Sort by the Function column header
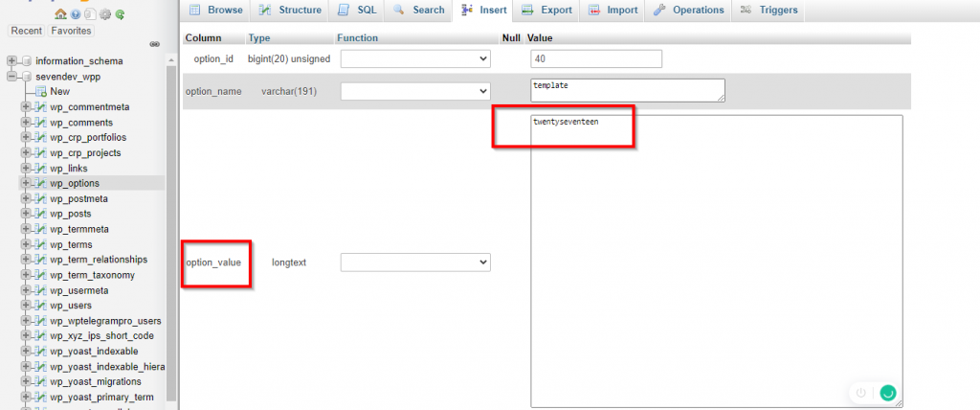The image size is (980, 410). 358,38
